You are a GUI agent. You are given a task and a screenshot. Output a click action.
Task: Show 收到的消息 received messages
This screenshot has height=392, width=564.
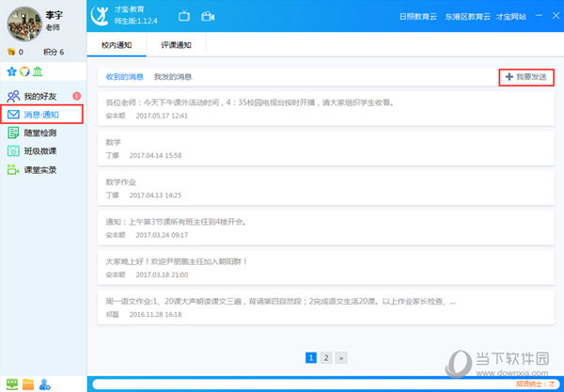[x=124, y=77]
